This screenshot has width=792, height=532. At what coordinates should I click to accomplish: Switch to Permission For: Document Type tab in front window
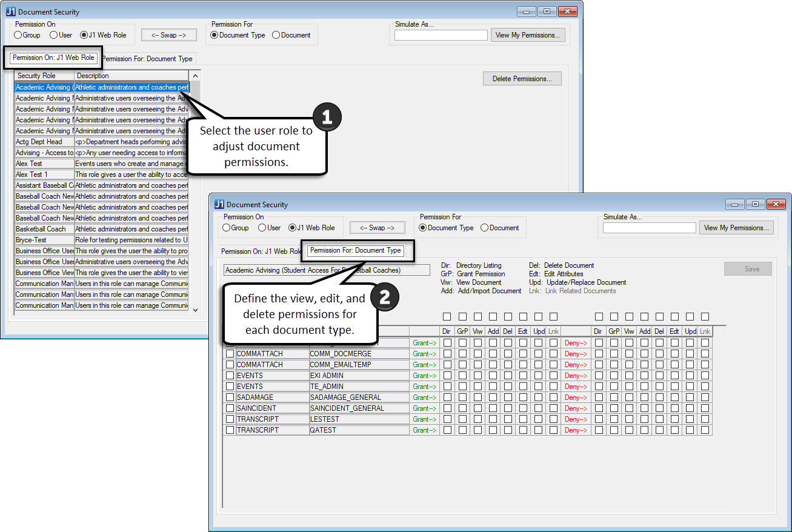[x=355, y=250]
